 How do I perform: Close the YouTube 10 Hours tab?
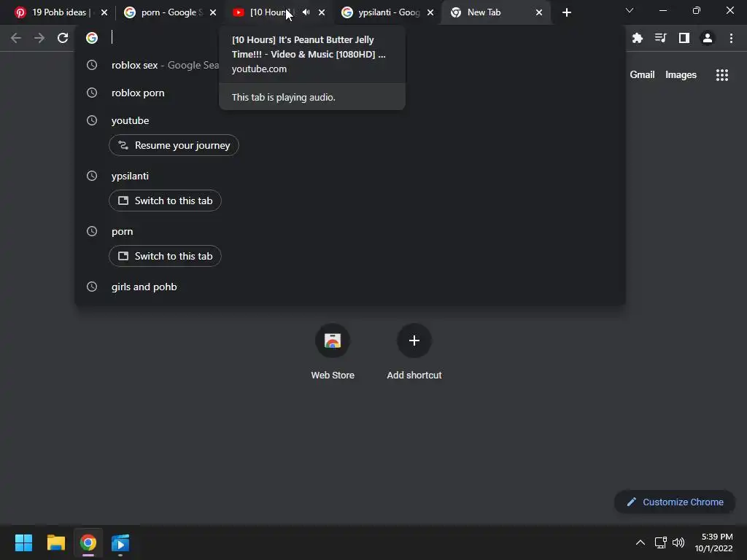point(322,12)
